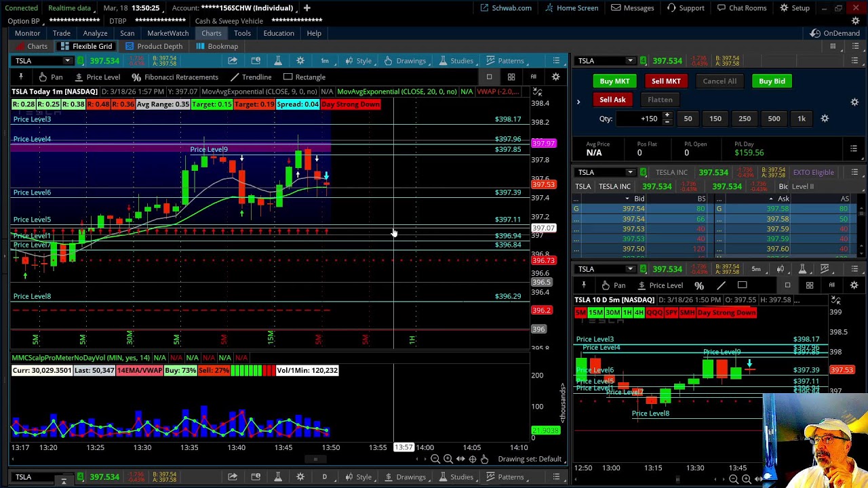The image size is (868, 488).
Task: Click the Sell Ask button
Action: click(612, 100)
